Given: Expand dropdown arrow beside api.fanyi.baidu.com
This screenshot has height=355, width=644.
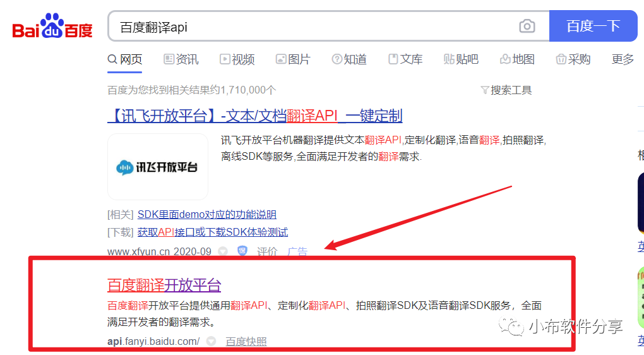Looking at the screenshot, I should (x=211, y=341).
